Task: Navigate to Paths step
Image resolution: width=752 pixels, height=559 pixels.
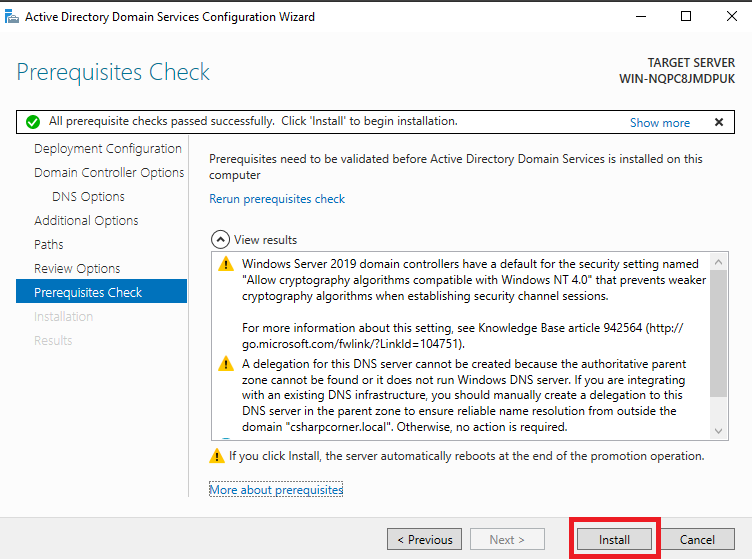Action: point(49,244)
